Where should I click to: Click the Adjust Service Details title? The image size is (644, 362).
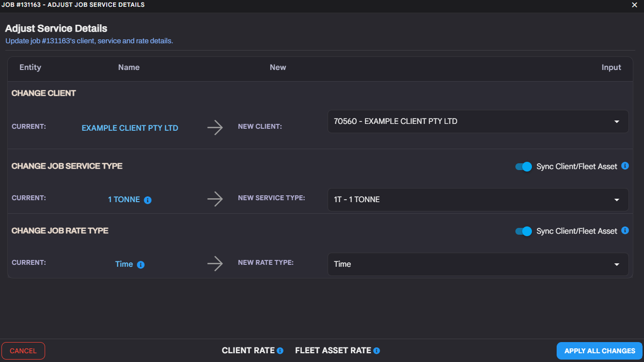tap(56, 28)
